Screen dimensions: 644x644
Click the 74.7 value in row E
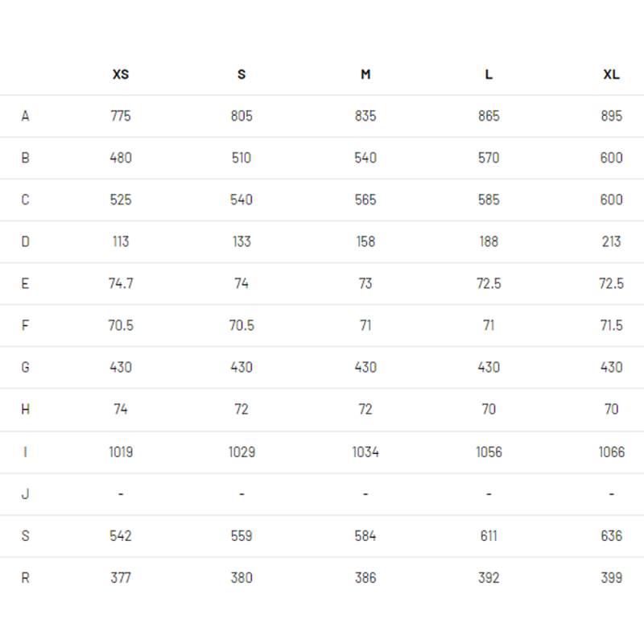tap(121, 284)
